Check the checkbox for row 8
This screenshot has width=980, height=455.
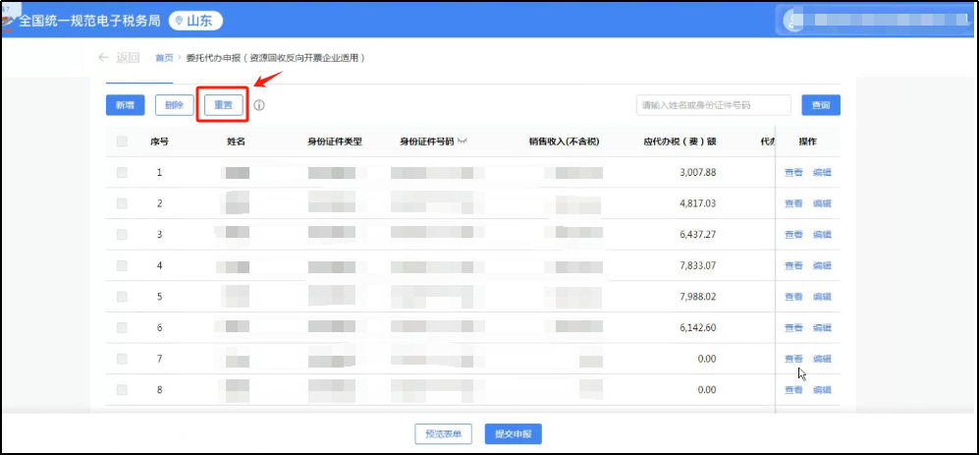coord(122,389)
